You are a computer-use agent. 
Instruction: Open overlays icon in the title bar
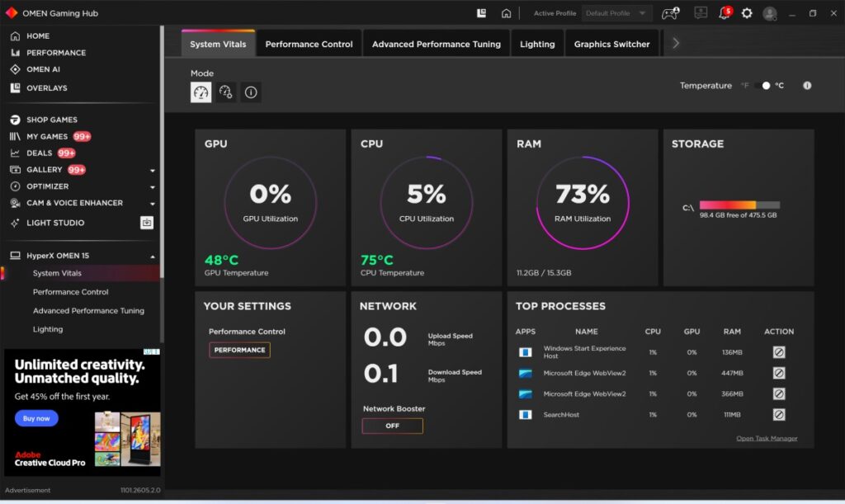(481, 13)
